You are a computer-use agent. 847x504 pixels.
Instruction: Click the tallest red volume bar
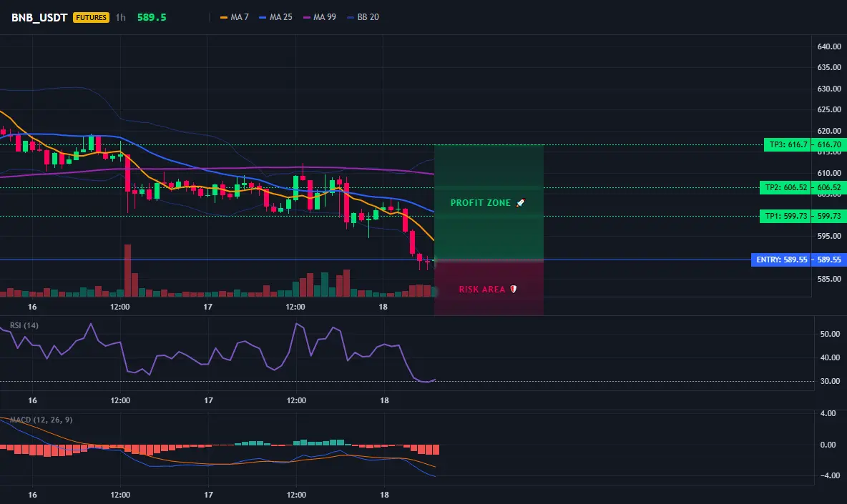pyautogui.click(x=127, y=270)
